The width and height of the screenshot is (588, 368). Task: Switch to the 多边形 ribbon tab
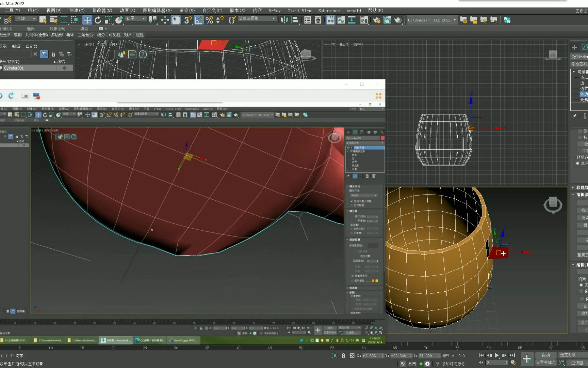point(56,35)
